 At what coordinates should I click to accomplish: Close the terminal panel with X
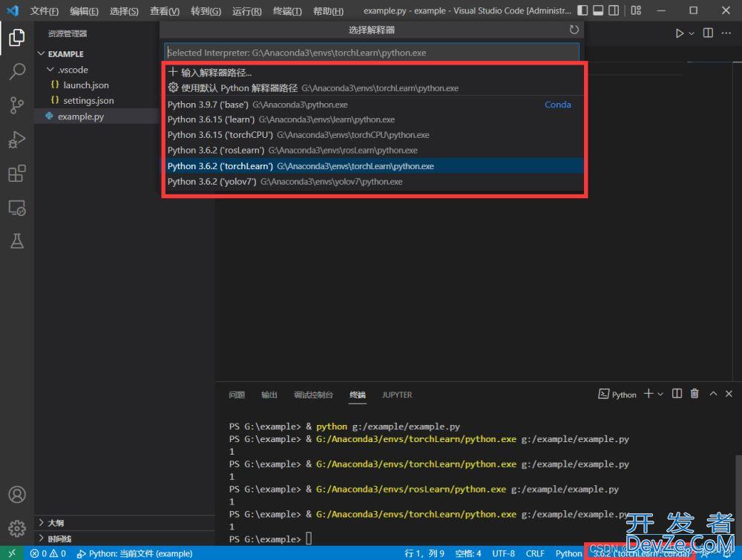pyautogui.click(x=729, y=394)
